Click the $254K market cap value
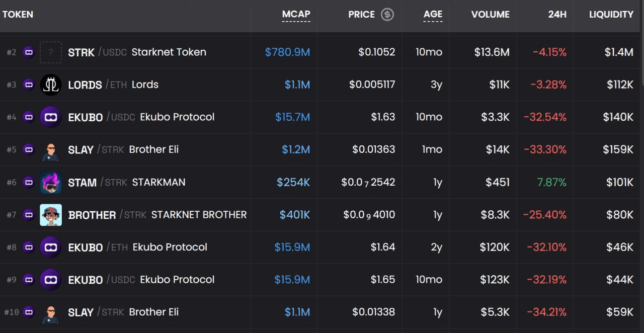Viewport: 644px width, 333px height. 293,182
